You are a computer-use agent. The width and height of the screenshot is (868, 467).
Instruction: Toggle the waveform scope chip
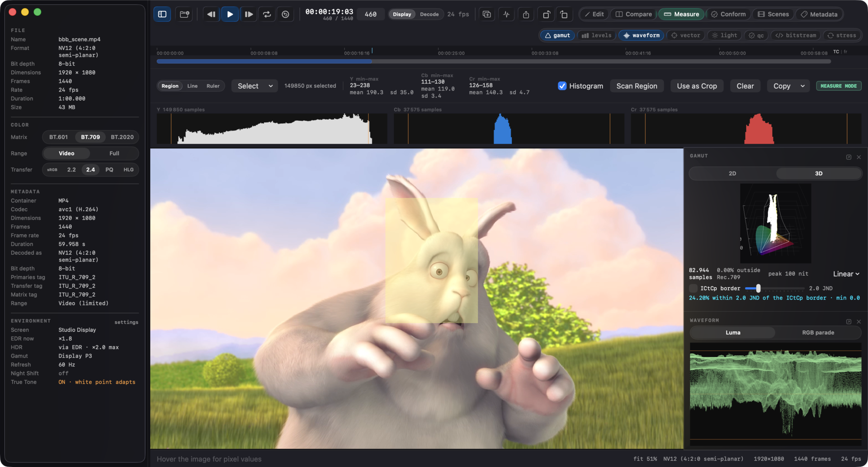point(642,35)
